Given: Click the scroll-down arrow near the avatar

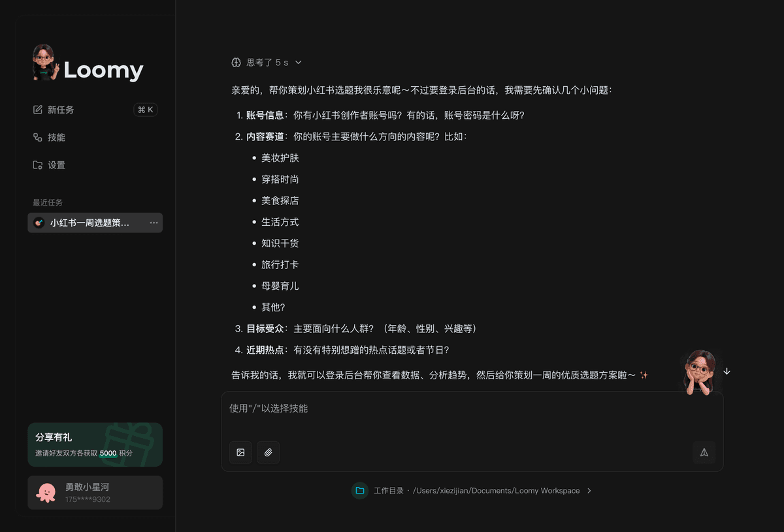Looking at the screenshot, I should coord(727,371).
